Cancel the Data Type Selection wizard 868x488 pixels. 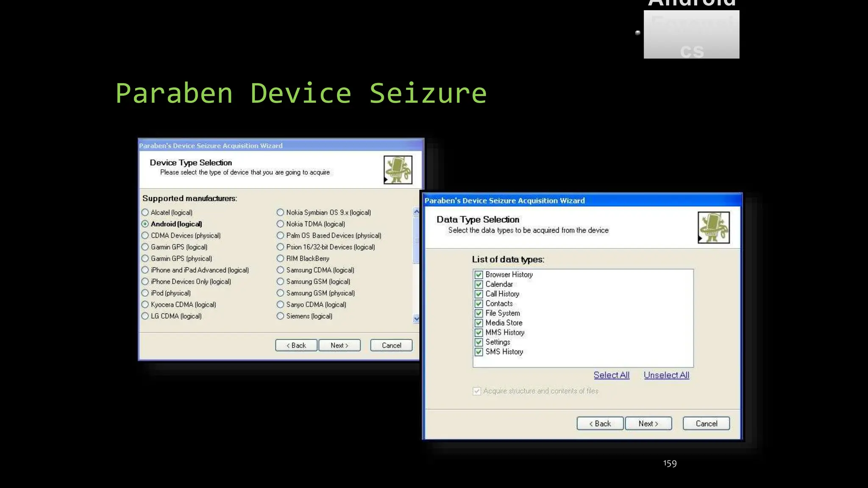706,424
